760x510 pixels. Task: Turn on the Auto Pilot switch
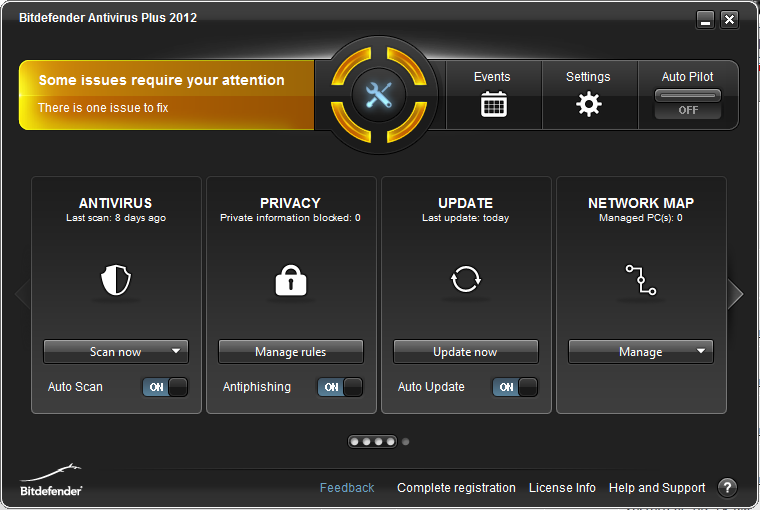coord(688,104)
